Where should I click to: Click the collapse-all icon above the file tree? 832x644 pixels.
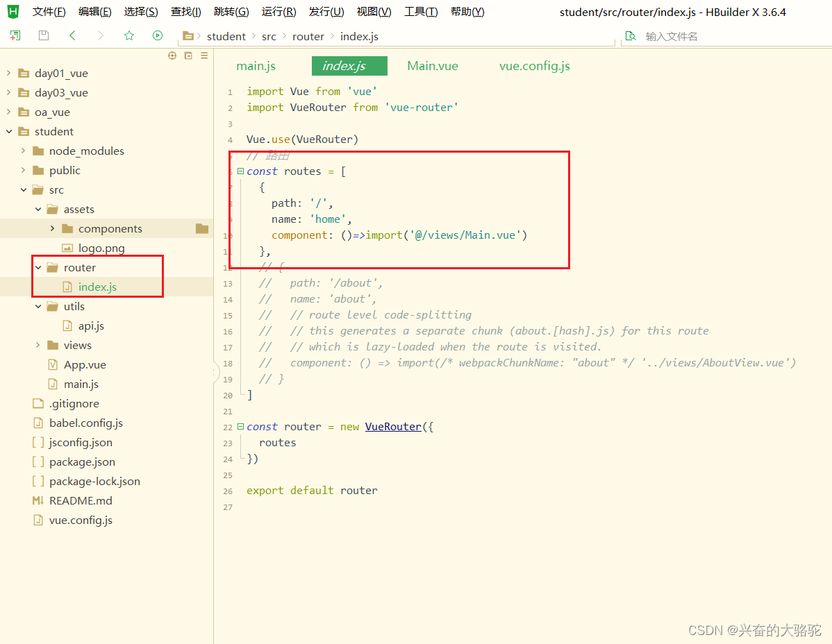click(188, 56)
